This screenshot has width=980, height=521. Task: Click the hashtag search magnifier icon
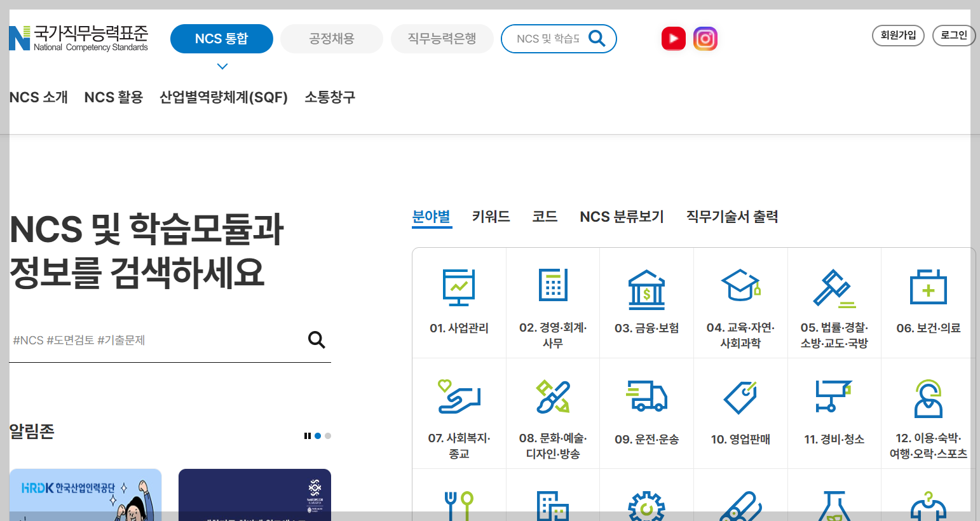316,340
